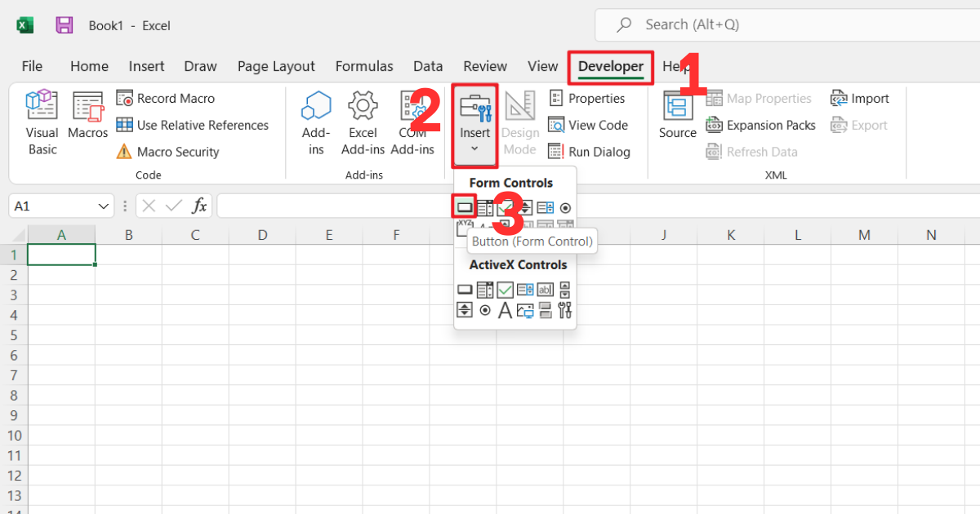Viewport: 980px width, 514px height.
Task: Click Import XML data
Action: [x=860, y=99]
